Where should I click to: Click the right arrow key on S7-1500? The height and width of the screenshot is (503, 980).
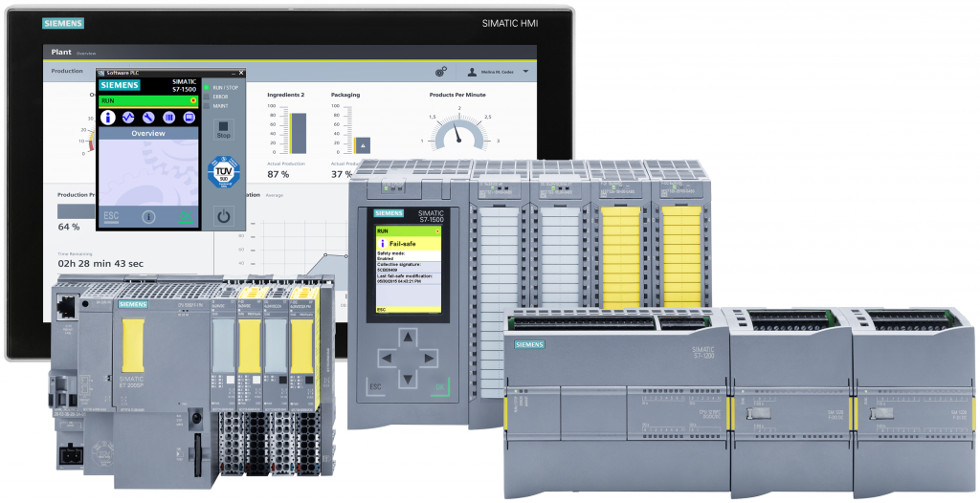click(429, 358)
